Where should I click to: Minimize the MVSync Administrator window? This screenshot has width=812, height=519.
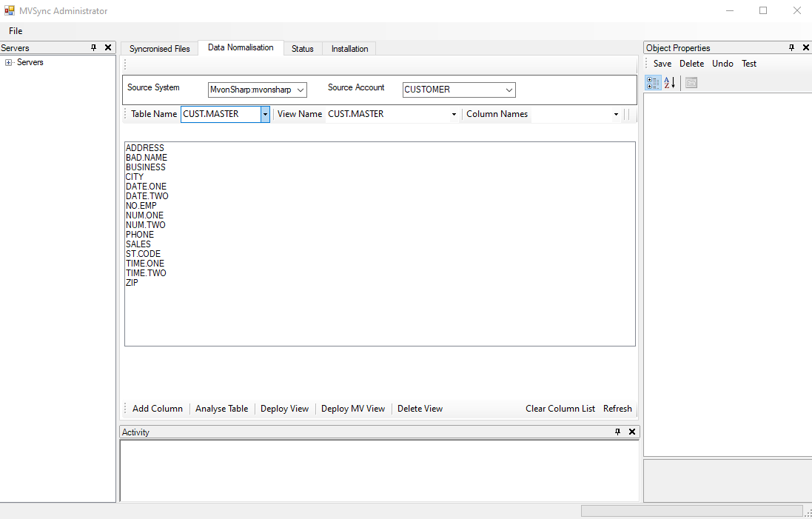(730, 10)
